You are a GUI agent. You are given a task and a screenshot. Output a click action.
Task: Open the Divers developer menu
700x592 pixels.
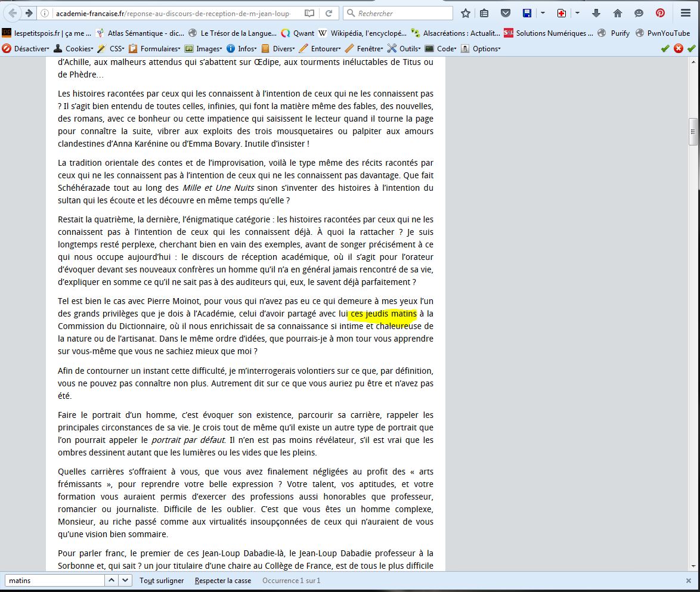(278, 49)
